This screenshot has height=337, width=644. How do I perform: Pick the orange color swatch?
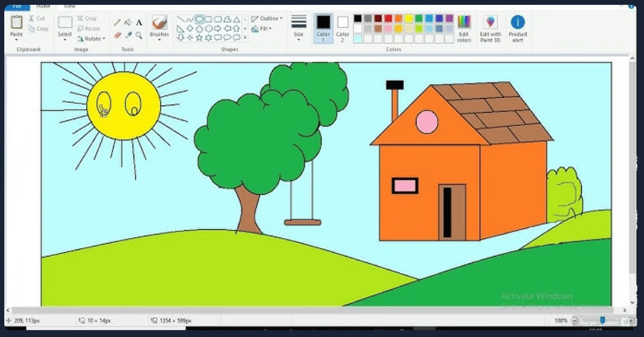(399, 18)
